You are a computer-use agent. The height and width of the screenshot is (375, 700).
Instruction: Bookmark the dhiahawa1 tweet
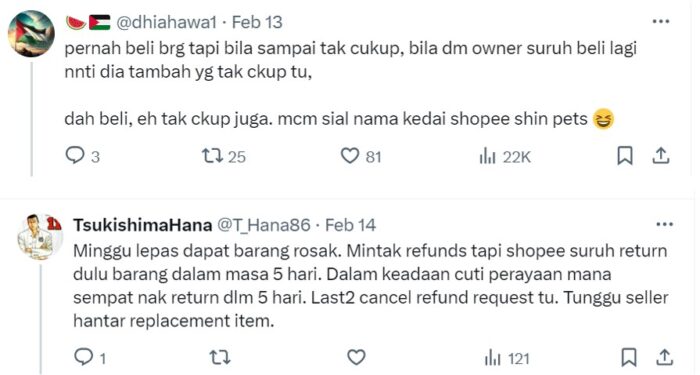click(625, 156)
